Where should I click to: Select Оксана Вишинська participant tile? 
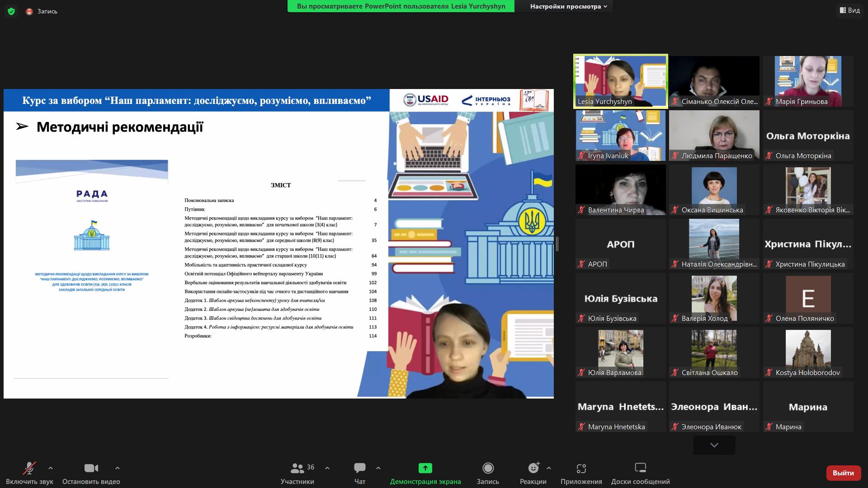click(x=714, y=190)
